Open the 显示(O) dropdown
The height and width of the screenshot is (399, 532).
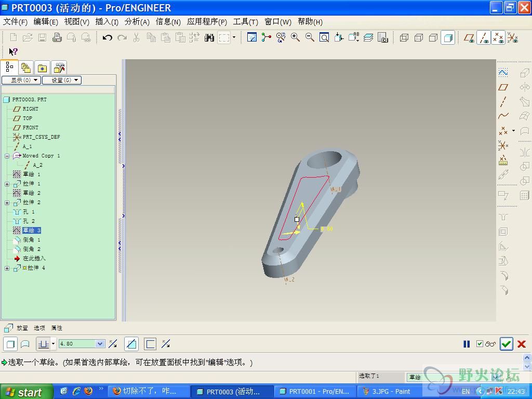click(21, 80)
